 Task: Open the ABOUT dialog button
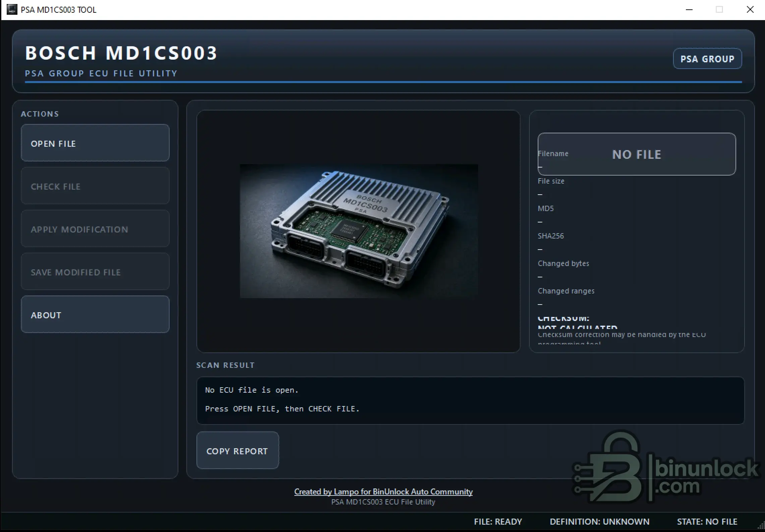click(95, 315)
